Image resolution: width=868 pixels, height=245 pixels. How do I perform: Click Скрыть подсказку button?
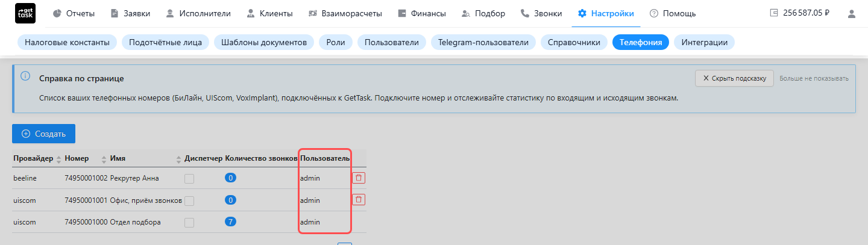(x=734, y=78)
